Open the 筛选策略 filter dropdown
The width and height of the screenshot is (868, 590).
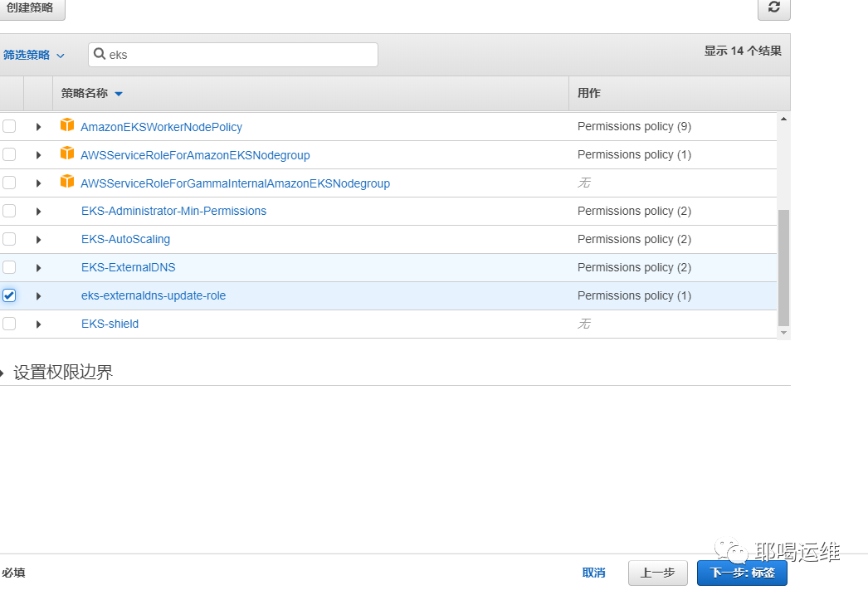coord(34,55)
